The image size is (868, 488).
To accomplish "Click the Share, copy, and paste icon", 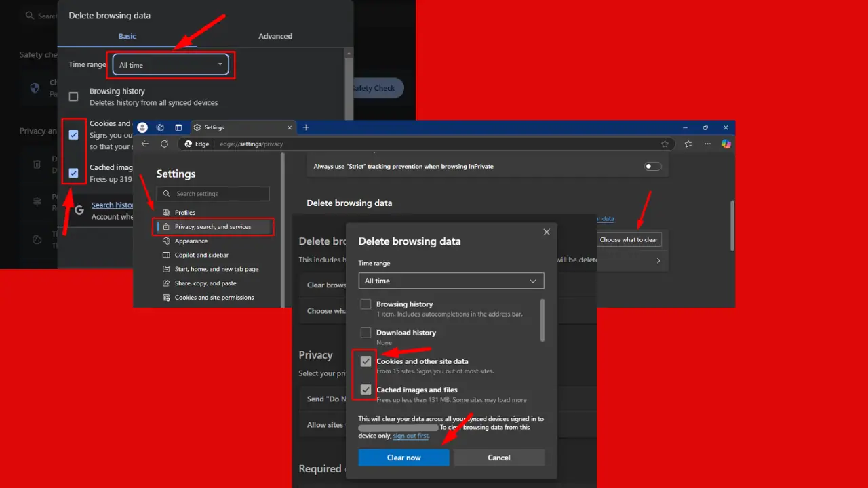I will pyautogui.click(x=167, y=283).
